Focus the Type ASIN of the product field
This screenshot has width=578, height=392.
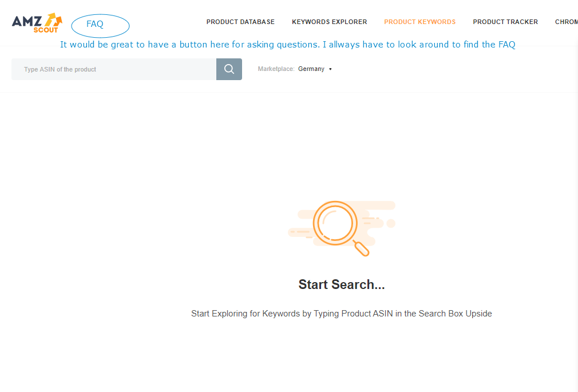[x=113, y=69]
